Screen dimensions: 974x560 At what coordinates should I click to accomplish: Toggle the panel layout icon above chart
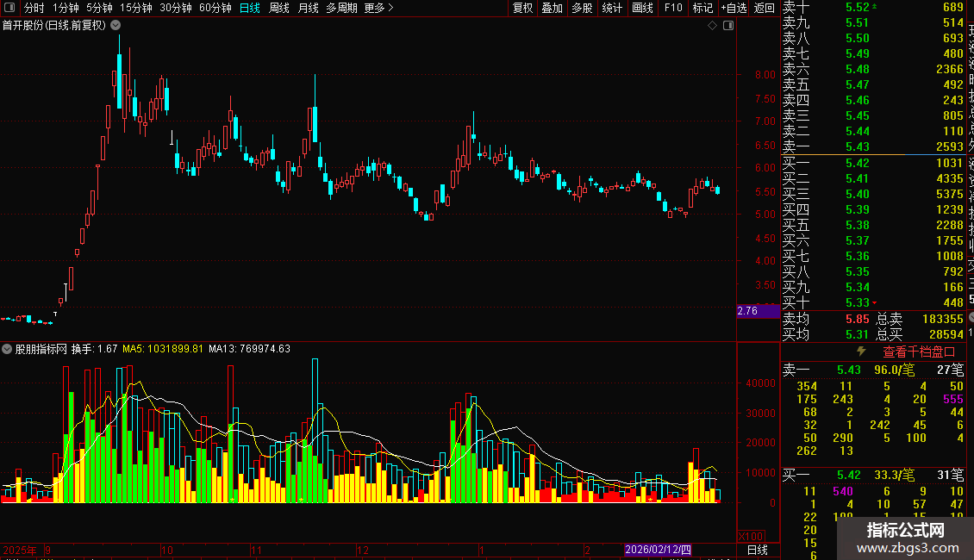[x=728, y=26]
